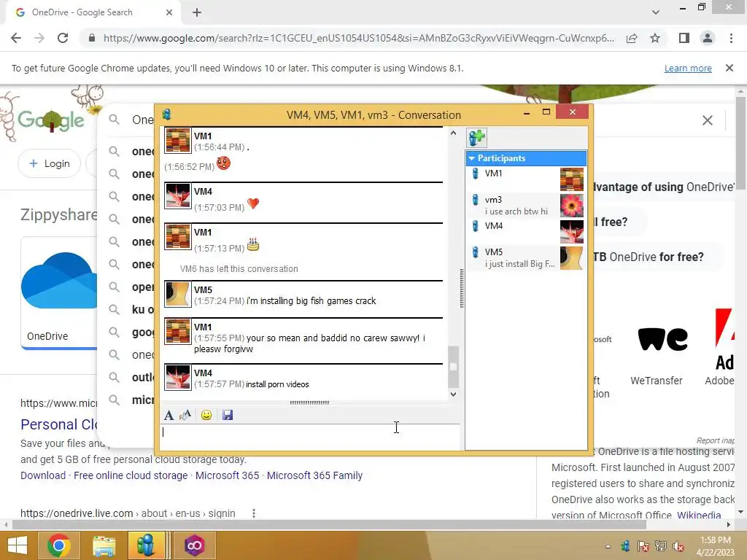
Task: Reload the Chrome page
Action: tap(63, 38)
